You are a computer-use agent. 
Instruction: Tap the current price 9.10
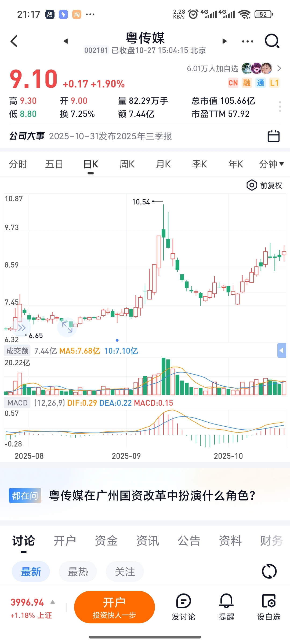(34, 79)
